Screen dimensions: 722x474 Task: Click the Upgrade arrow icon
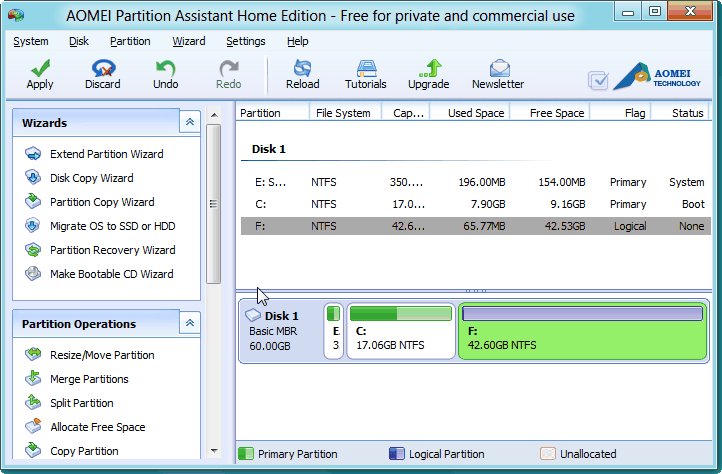coord(430,68)
